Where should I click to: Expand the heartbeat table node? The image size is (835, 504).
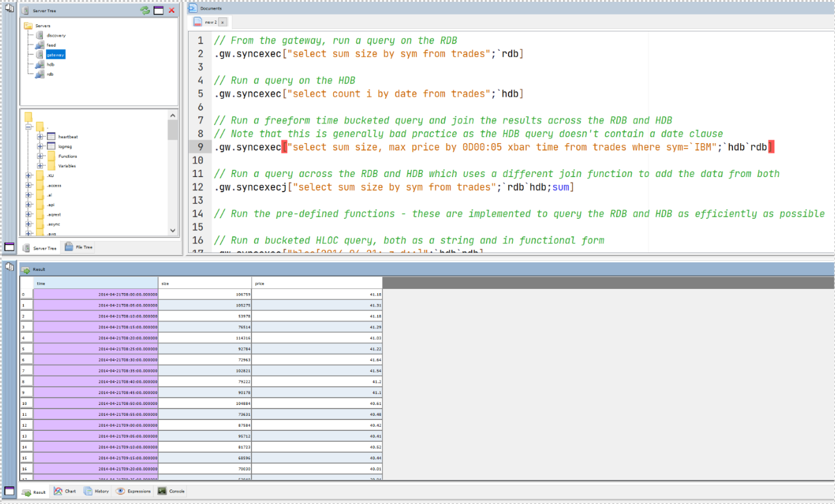click(40, 137)
